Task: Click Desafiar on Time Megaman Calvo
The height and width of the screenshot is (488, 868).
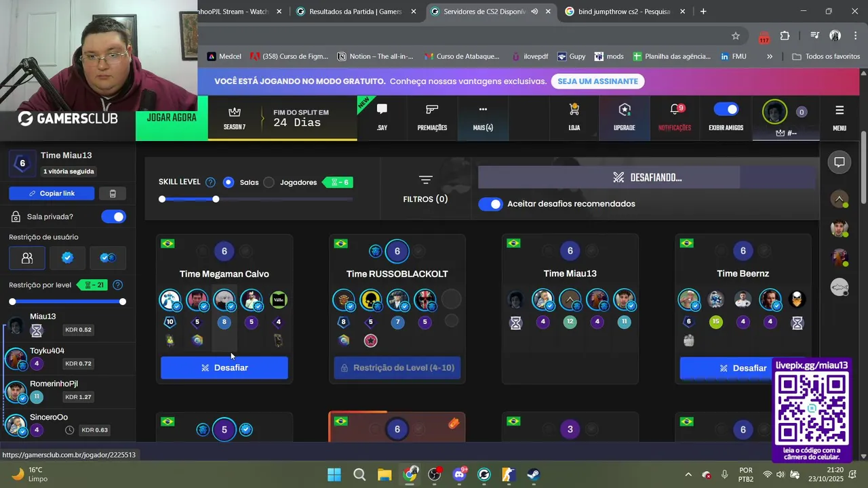Action: [224, 368]
